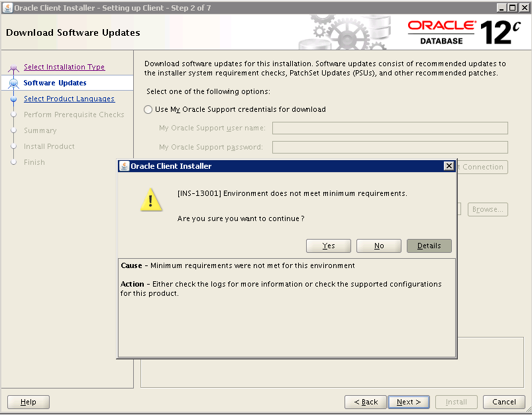Toggle the Details button in dialog
The height and width of the screenshot is (415, 532).
click(x=429, y=246)
